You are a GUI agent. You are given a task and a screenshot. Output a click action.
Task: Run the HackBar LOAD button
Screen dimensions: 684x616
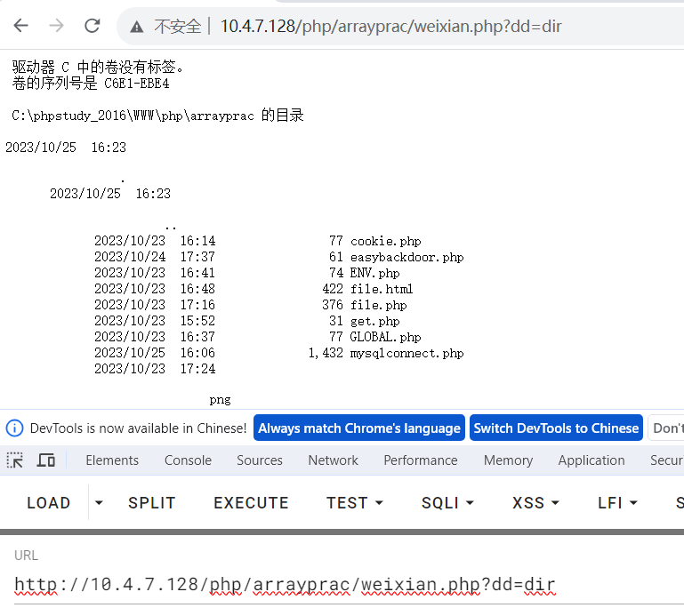pos(48,503)
